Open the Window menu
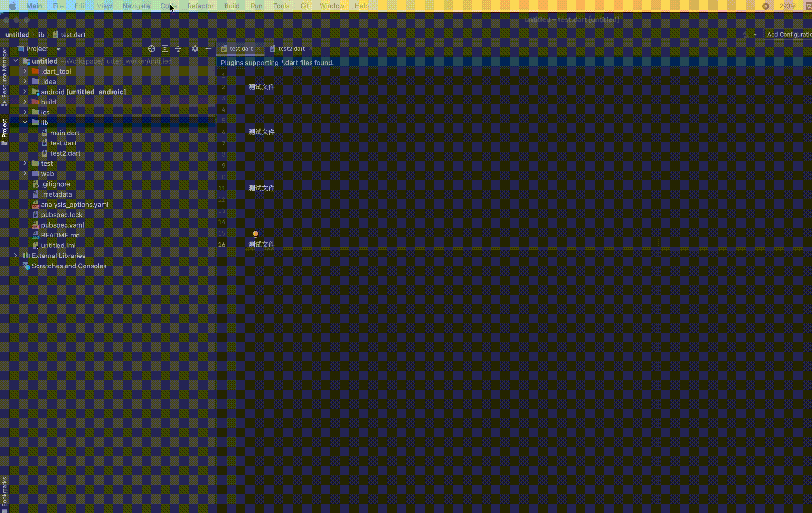This screenshot has height=513, width=812. (332, 6)
